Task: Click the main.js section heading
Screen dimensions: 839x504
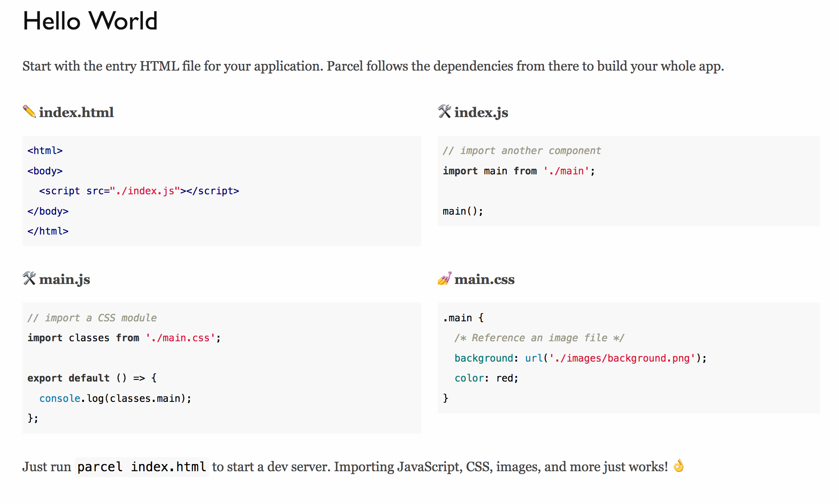Action: tap(64, 279)
